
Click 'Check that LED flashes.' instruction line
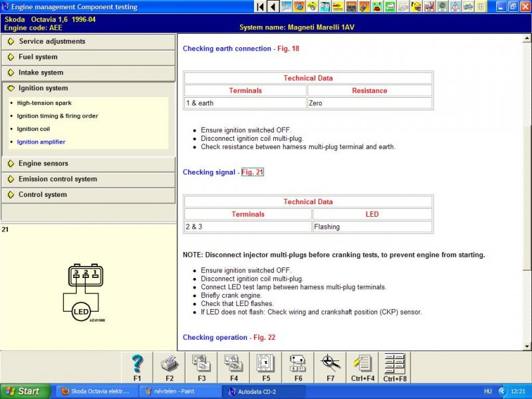tap(237, 304)
